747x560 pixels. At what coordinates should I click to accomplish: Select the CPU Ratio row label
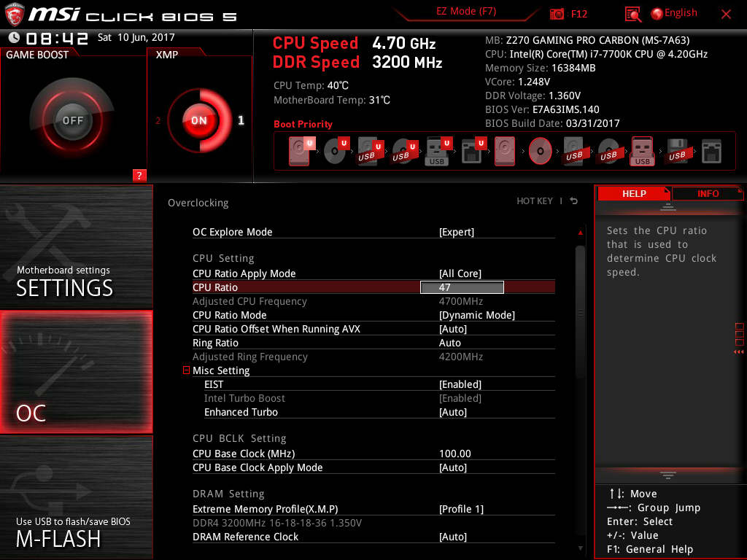point(215,287)
